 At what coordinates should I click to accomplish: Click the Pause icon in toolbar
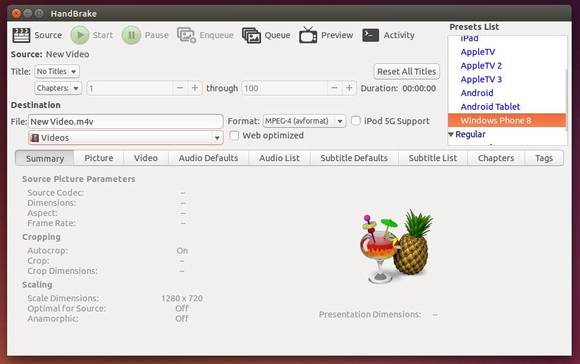pos(131,35)
